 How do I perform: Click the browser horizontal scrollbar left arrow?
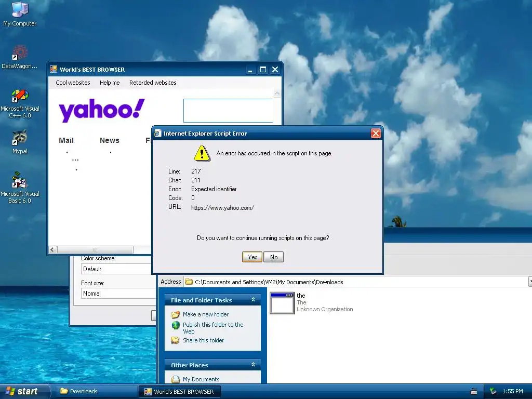point(52,250)
